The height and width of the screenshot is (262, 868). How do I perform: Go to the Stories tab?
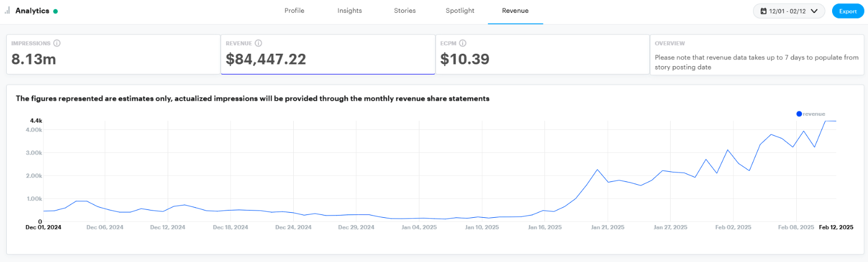[405, 11]
